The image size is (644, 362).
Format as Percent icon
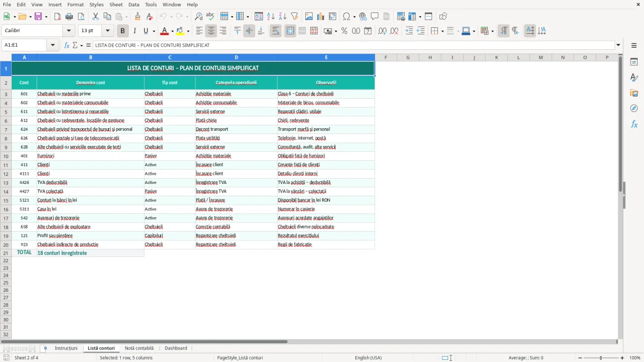click(344, 31)
